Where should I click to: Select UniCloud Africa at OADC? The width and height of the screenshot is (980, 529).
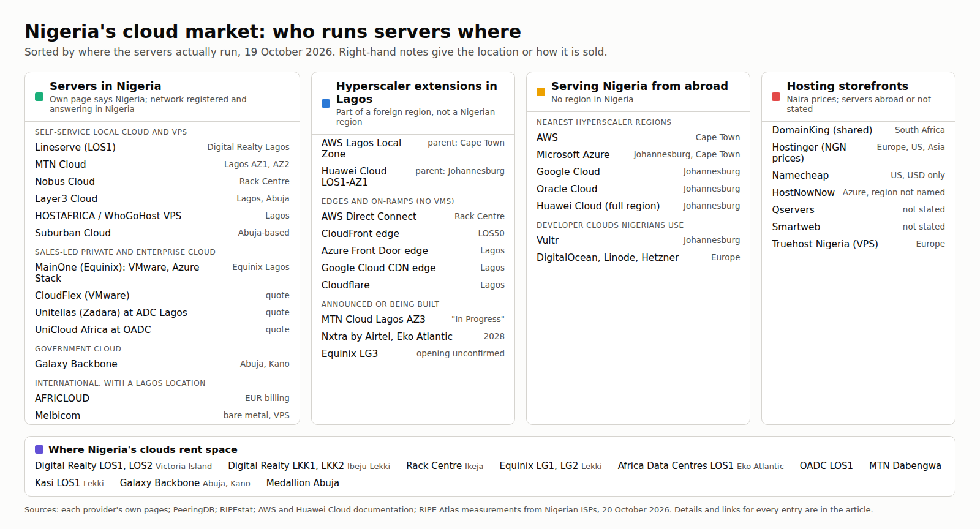162,329
